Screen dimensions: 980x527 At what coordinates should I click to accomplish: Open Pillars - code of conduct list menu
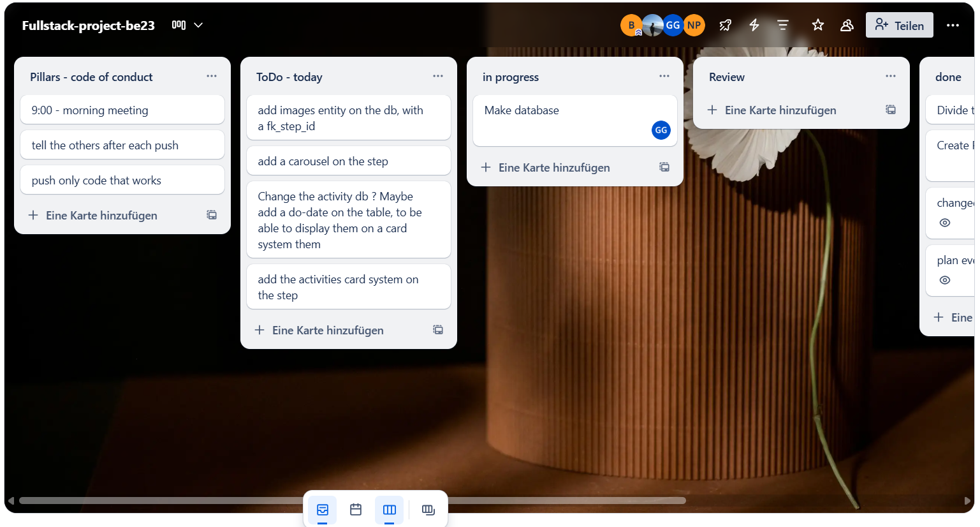[212, 76]
